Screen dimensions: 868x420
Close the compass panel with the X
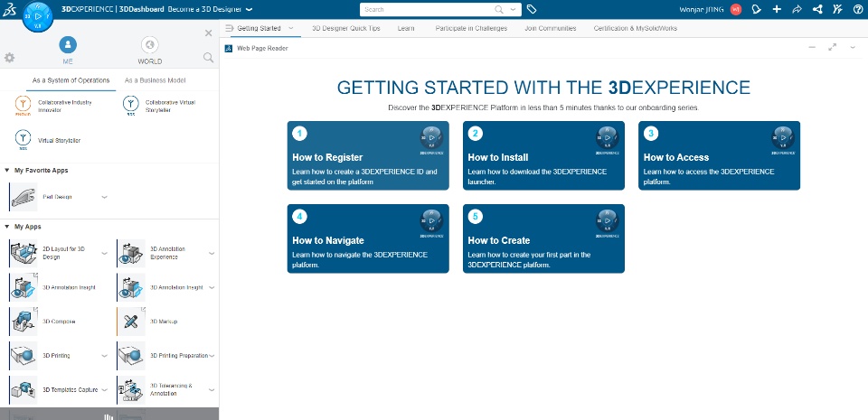pyautogui.click(x=209, y=33)
